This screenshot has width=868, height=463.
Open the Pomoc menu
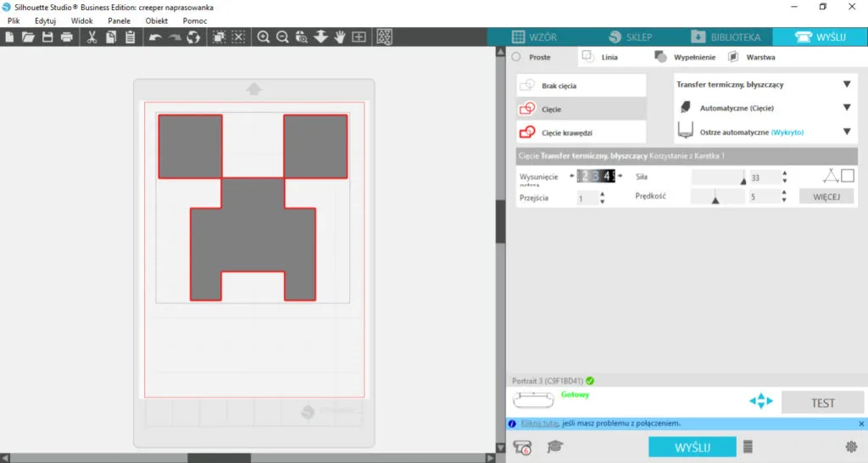coord(195,20)
